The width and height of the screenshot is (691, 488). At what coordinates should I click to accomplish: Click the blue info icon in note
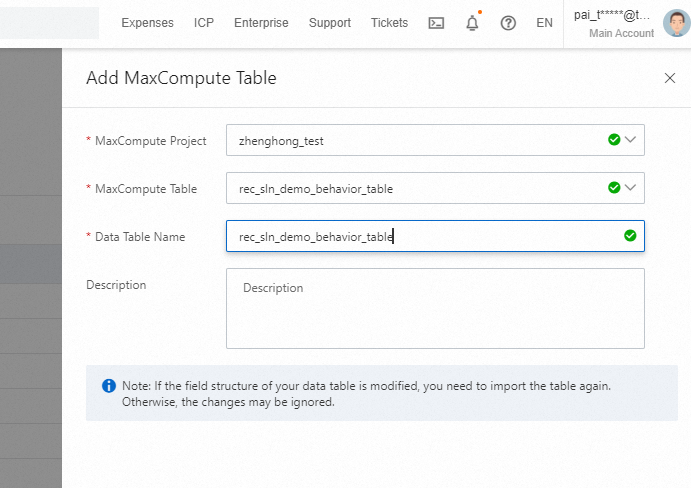click(x=109, y=386)
